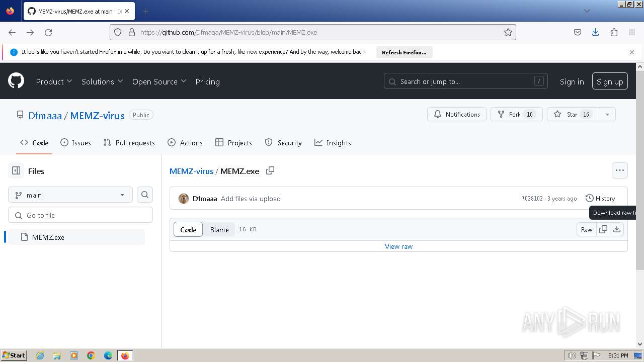This screenshot has height=362, width=644.
Task: Click the GitHub logo home icon
Action: [x=16, y=81]
